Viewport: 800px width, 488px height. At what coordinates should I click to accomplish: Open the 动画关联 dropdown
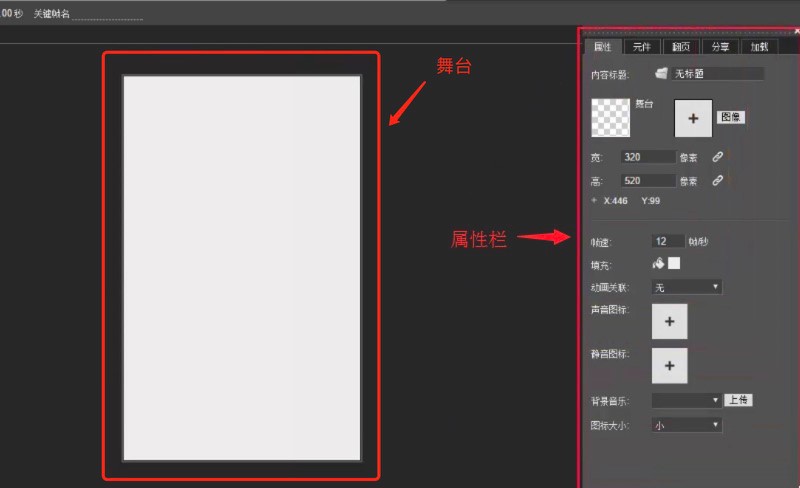pyautogui.click(x=686, y=287)
